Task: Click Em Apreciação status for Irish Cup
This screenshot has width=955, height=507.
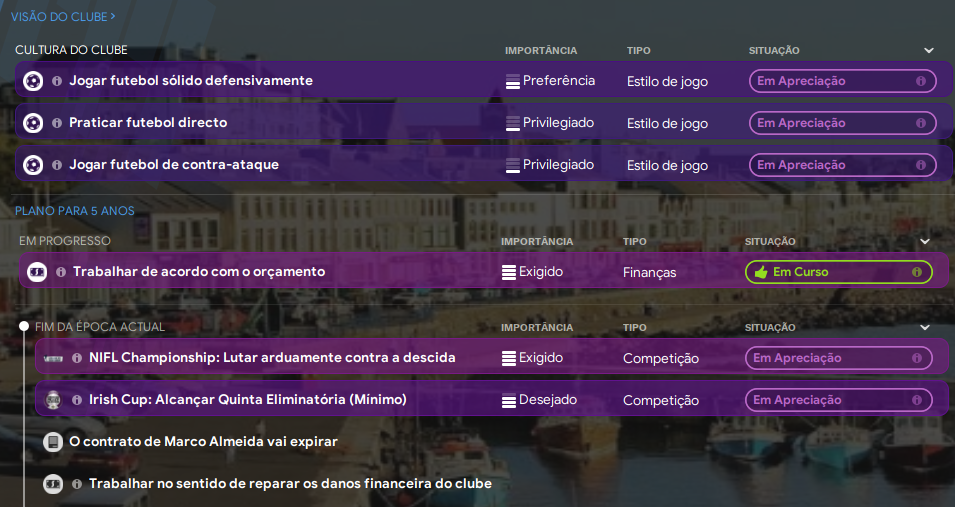Action: point(839,400)
